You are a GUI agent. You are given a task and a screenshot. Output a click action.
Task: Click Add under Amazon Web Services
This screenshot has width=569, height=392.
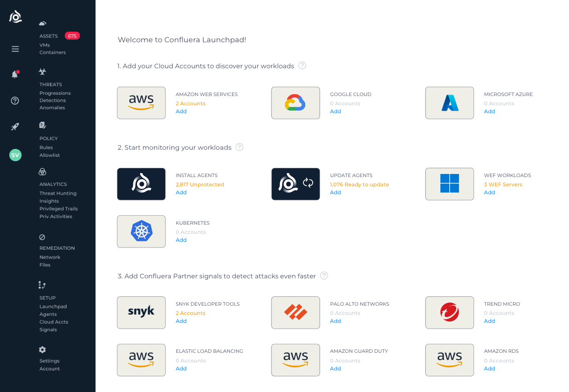coord(181,111)
